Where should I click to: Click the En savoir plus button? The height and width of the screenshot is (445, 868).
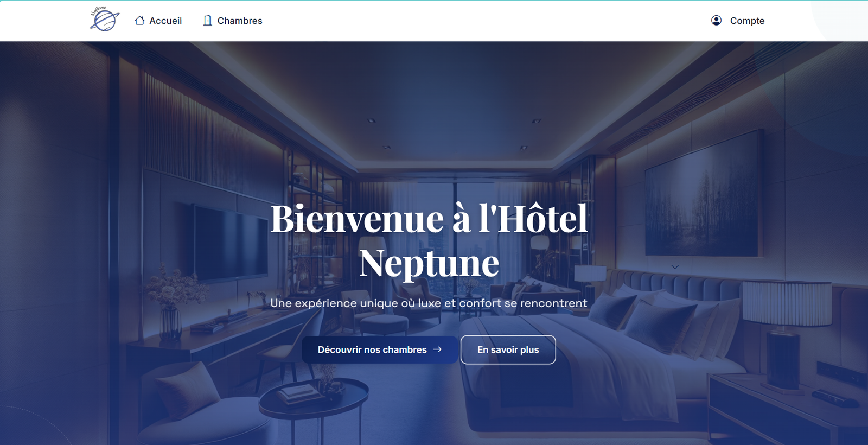(x=508, y=349)
